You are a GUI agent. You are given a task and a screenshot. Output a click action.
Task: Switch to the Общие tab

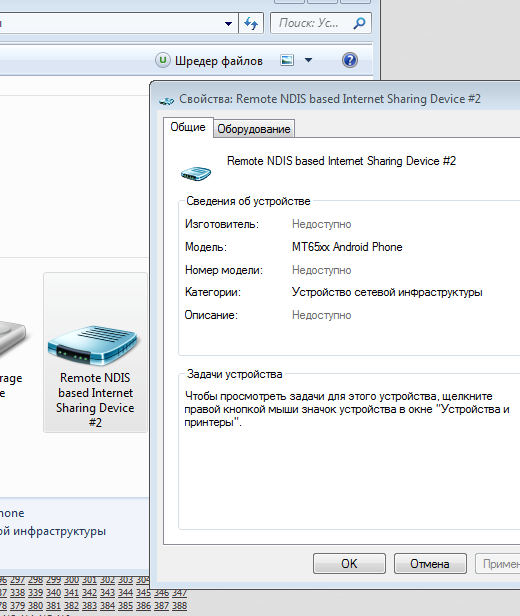tap(188, 127)
